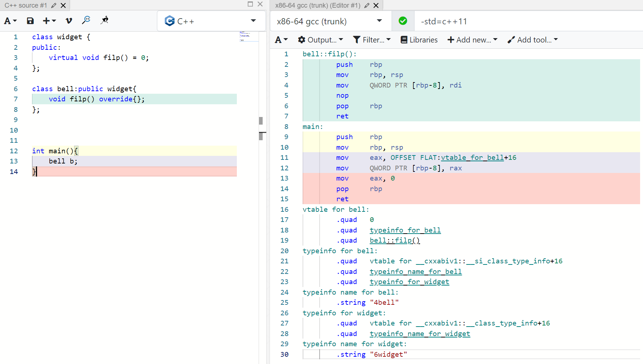Select the C++ source #1 tab
Image resolution: width=643 pixels, height=364 pixels.
tap(26, 5)
